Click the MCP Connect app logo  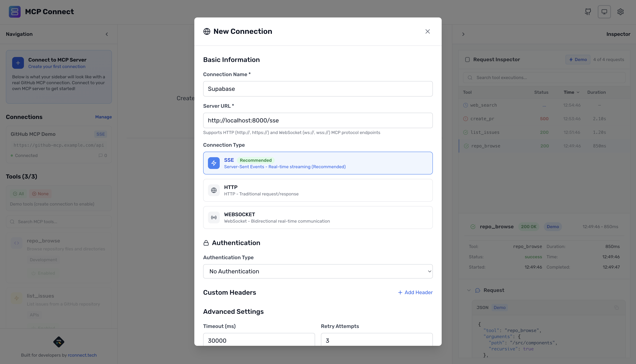(x=15, y=12)
